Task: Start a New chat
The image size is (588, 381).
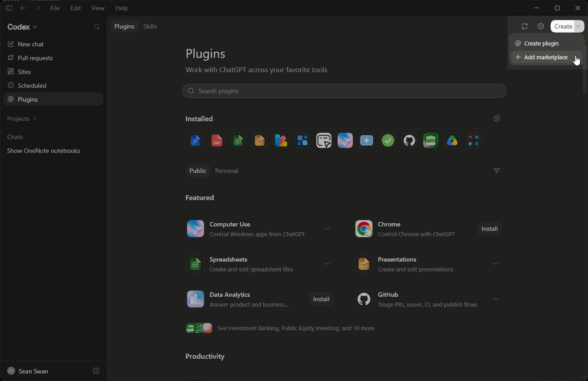Action: point(53,44)
